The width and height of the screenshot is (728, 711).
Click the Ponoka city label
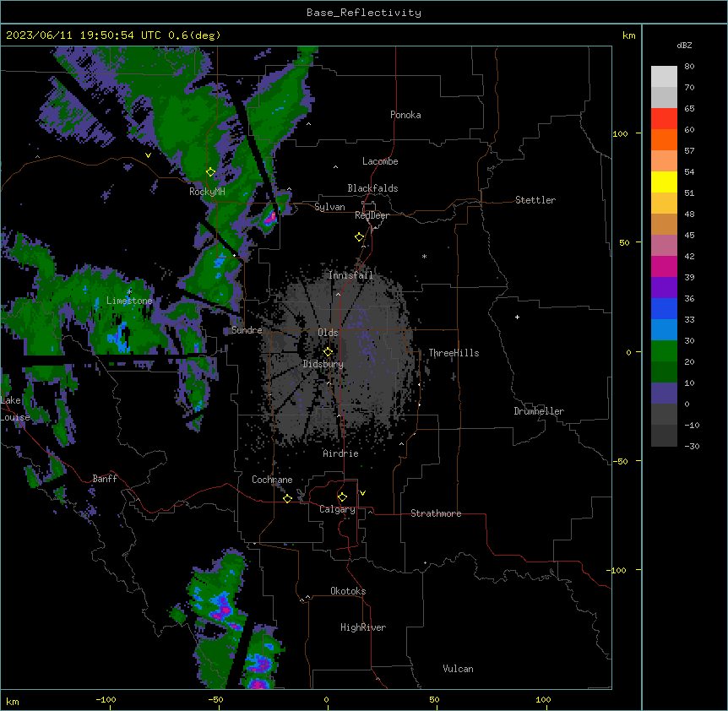[x=405, y=115]
